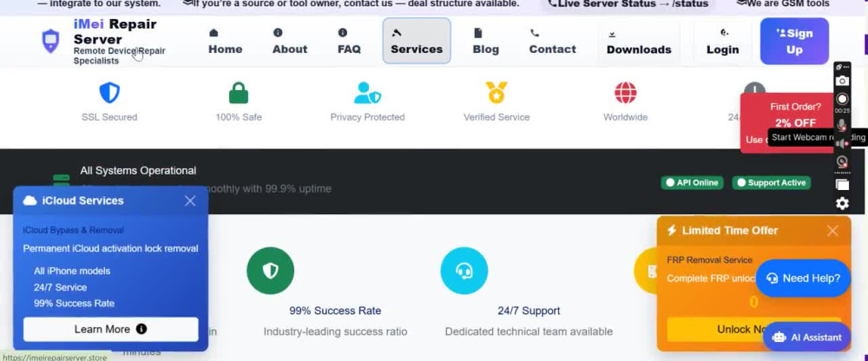Click the Support Active status badge
This screenshot has height=361, width=868.
pos(772,183)
